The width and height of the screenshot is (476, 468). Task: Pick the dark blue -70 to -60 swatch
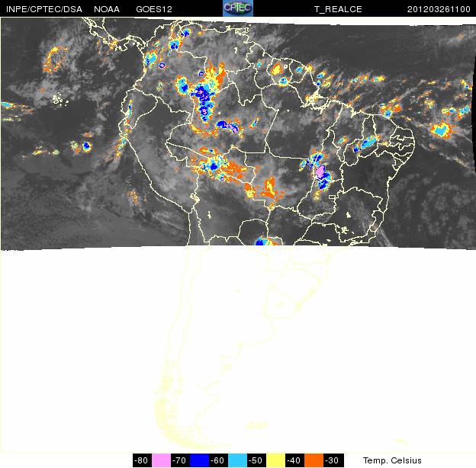pos(199,460)
